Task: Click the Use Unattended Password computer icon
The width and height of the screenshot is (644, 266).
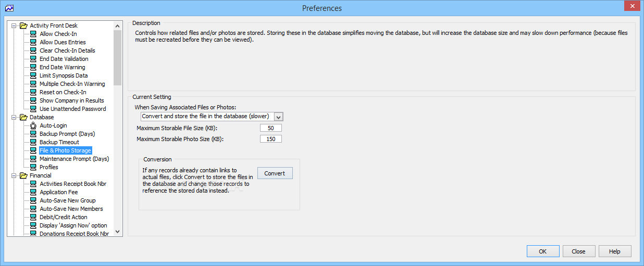Action: (33, 109)
